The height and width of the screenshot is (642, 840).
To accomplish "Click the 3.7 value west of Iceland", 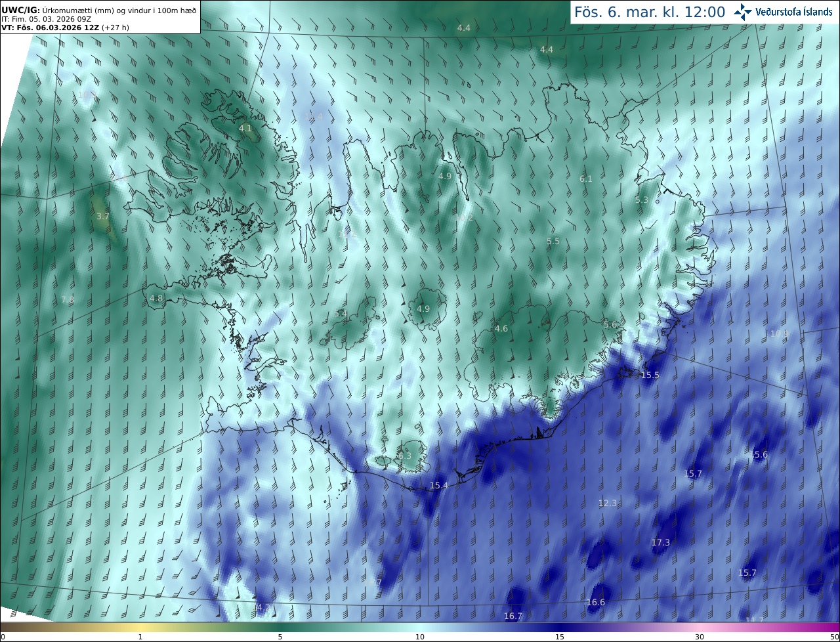I will (x=103, y=216).
